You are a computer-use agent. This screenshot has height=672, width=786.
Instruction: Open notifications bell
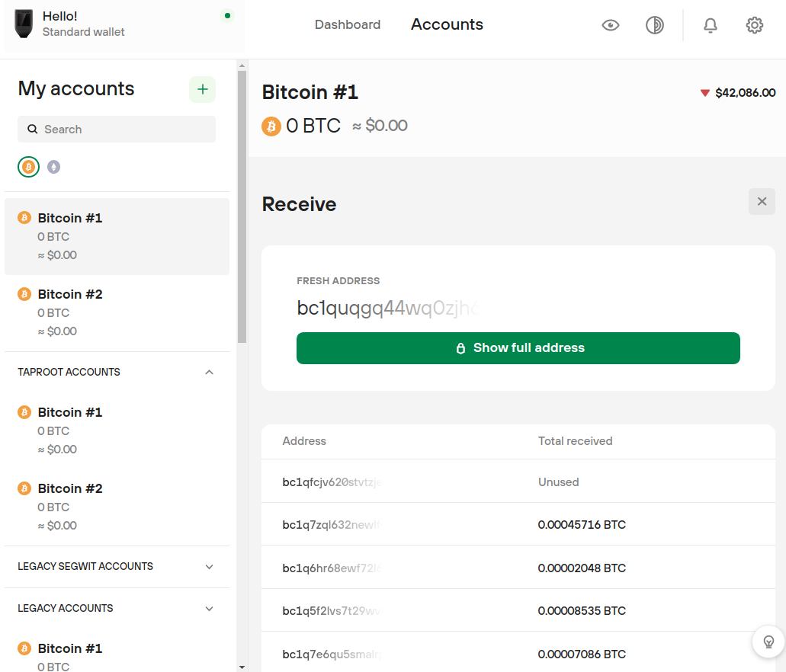[x=711, y=25]
